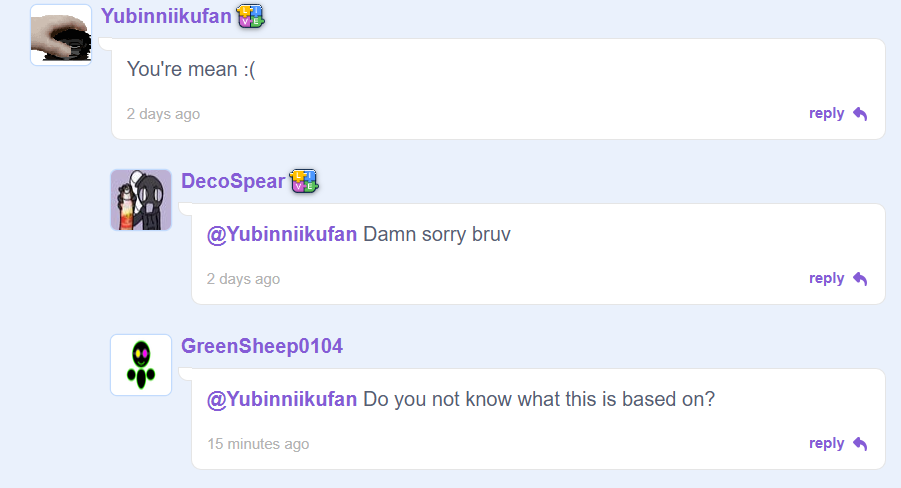901x488 pixels.
Task: Click "2 days ago" under DecoSpear's comment
Action: point(243,279)
